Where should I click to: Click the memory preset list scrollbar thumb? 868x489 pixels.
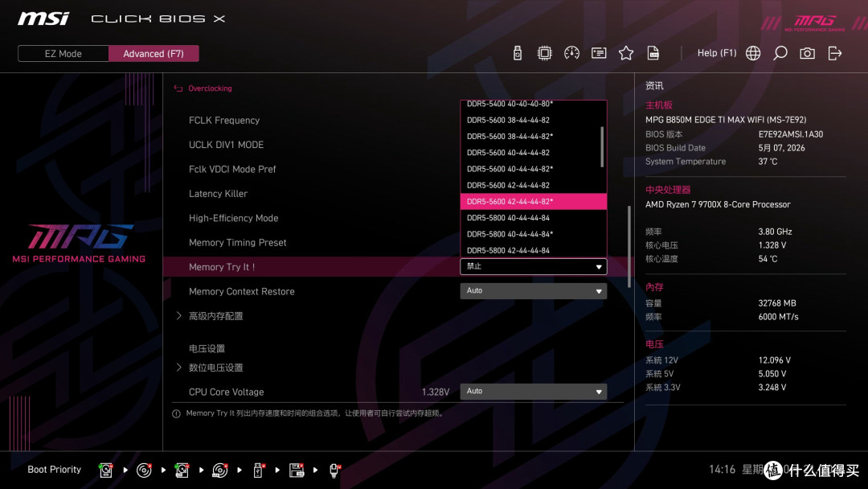pyautogui.click(x=602, y=146)
